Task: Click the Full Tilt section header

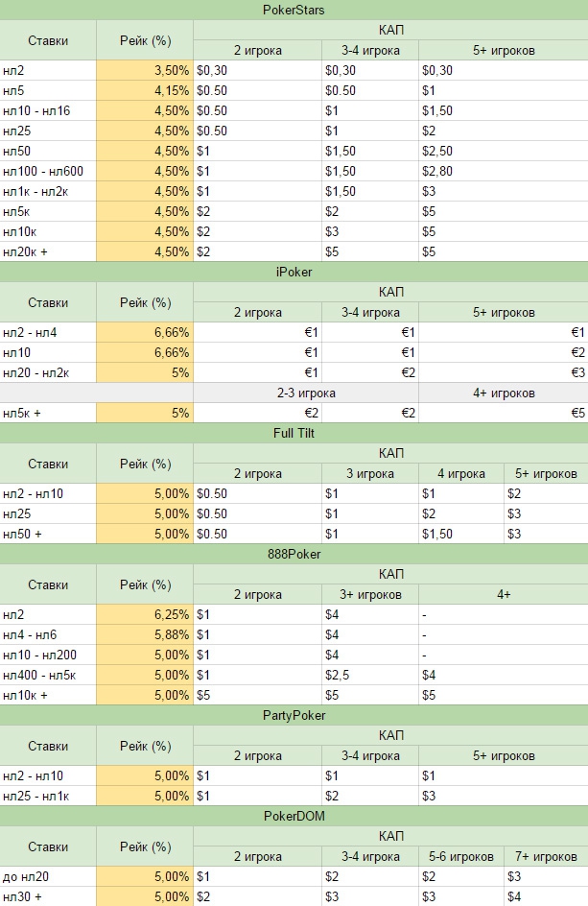Action: tap(294, 433)
